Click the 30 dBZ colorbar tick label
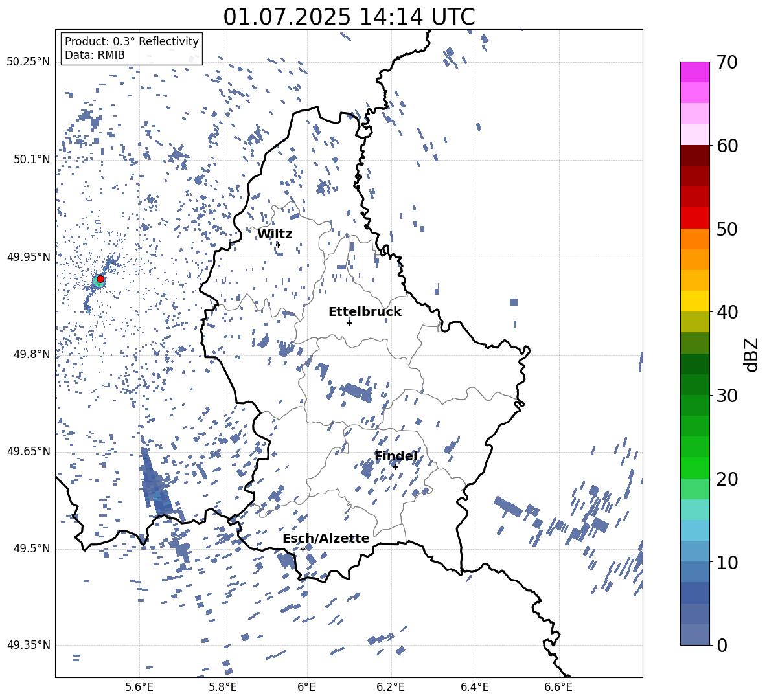The image size is (767, 700). coord(727,395)
